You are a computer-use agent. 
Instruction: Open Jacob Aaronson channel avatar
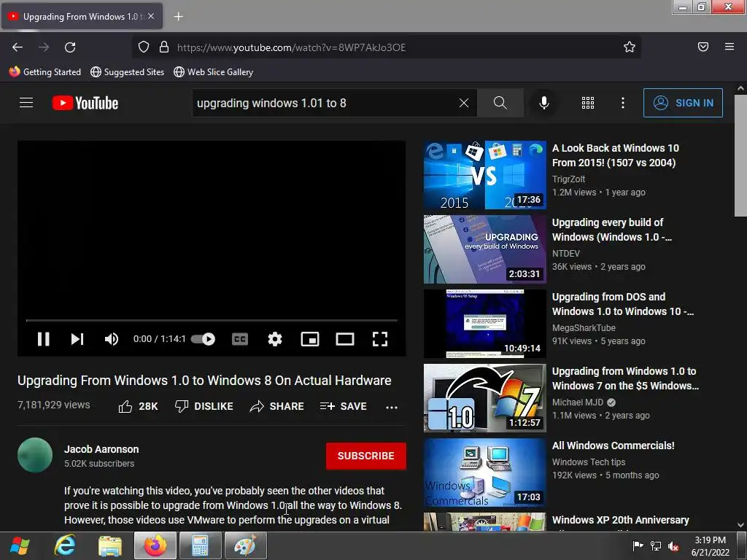[35, 455]
